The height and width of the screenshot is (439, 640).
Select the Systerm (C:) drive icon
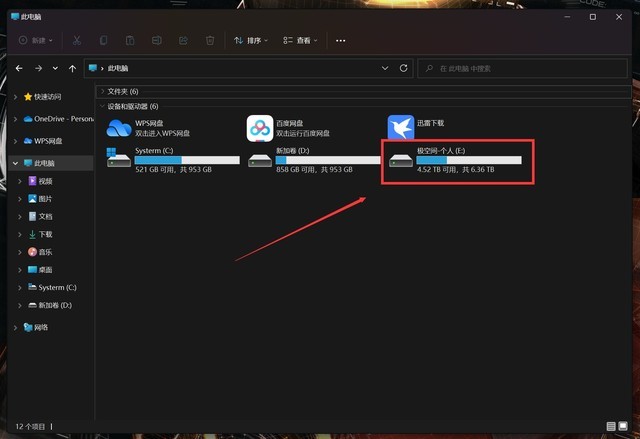pos(118,158)
